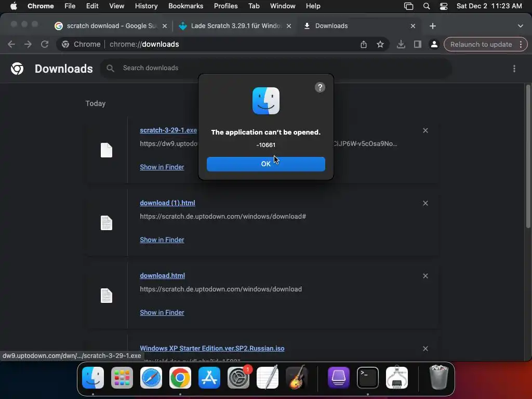Open the download (1).html file link

(x=167, y=203)
